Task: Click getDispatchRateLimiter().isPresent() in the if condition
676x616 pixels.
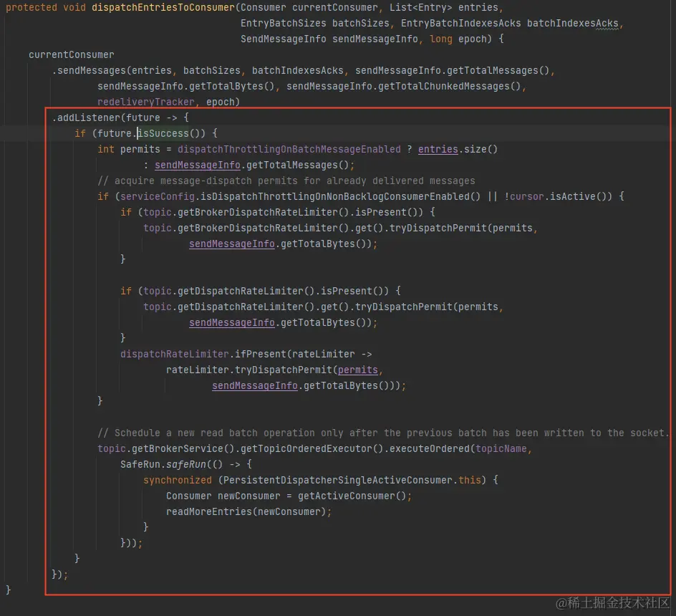Action: pos(280,292)
